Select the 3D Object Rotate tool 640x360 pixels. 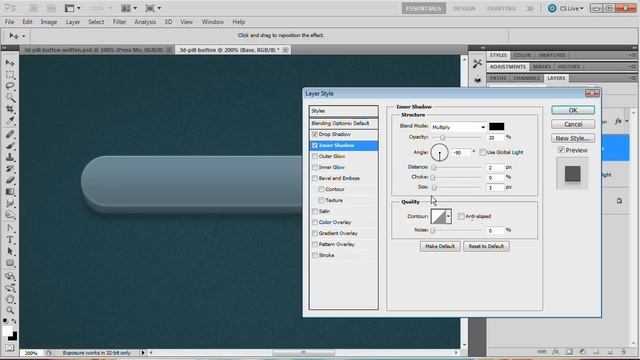10,276
